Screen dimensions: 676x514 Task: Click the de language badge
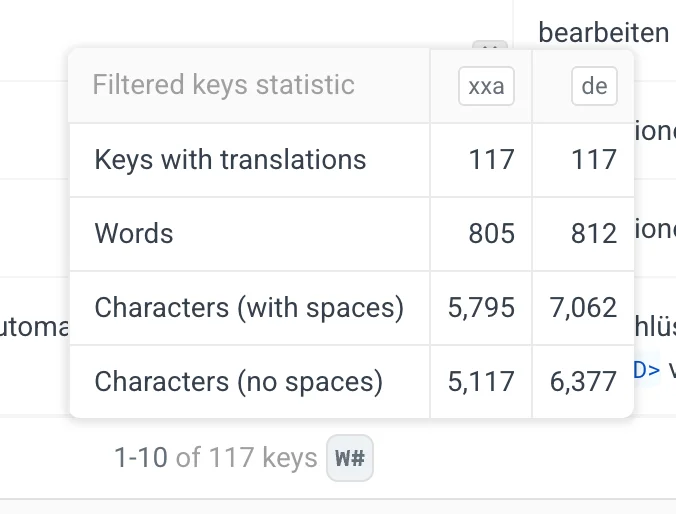[x=594, y=86]
